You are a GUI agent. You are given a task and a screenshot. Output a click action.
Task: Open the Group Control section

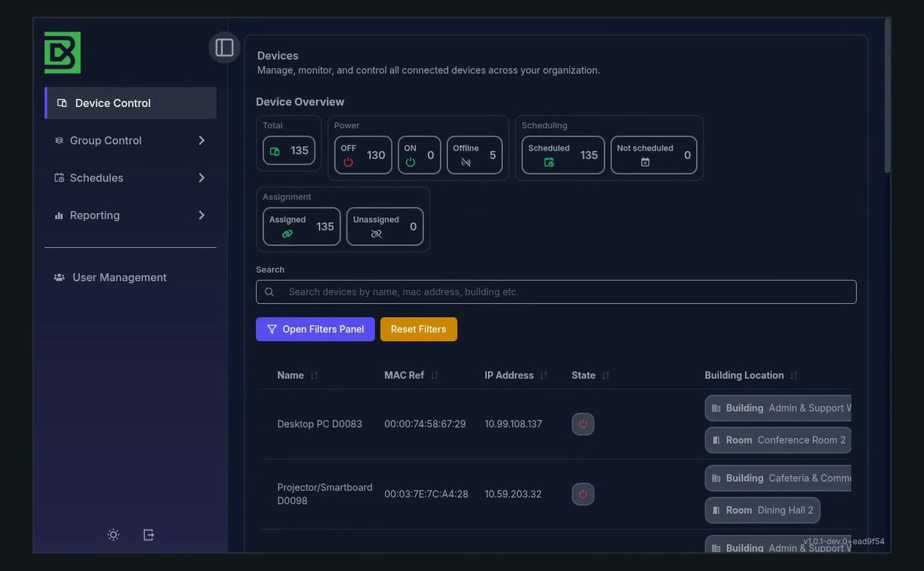[131, 140]
